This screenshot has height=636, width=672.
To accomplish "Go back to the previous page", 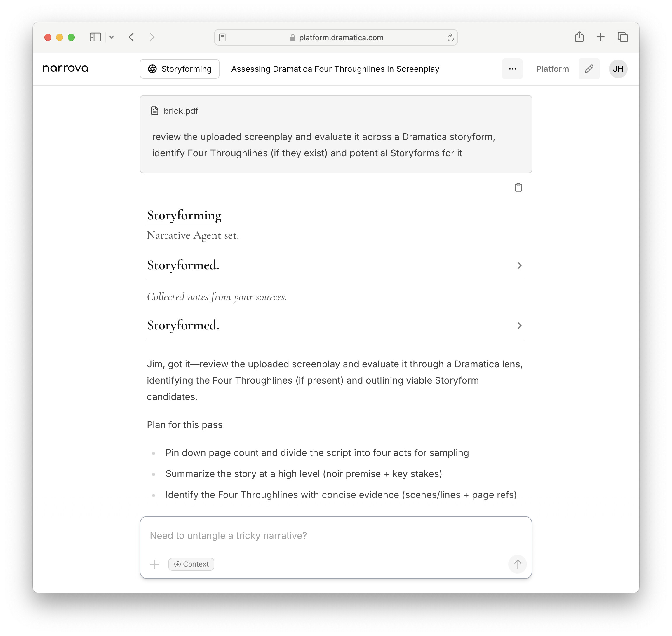I will [131, 37].
